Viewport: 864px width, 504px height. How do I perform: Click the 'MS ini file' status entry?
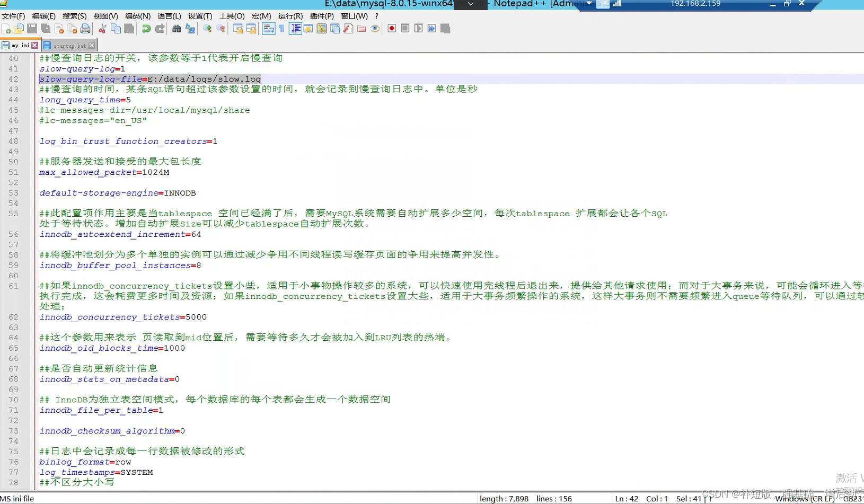pos(17,499)
